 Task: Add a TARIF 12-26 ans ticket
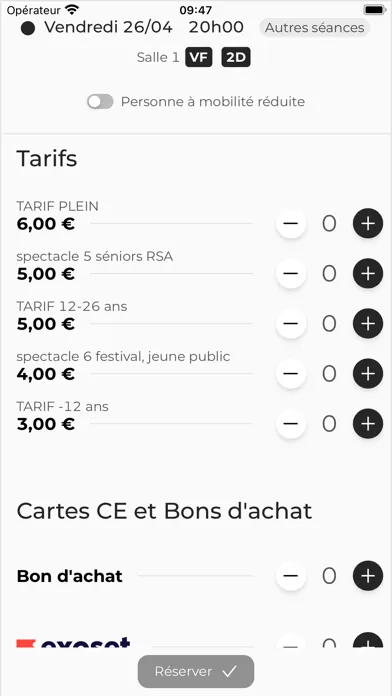pyautogui.click(x=368, y=324)
